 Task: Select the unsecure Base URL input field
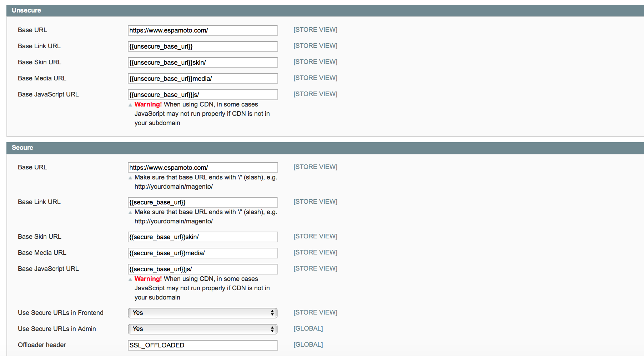[202, 30]
